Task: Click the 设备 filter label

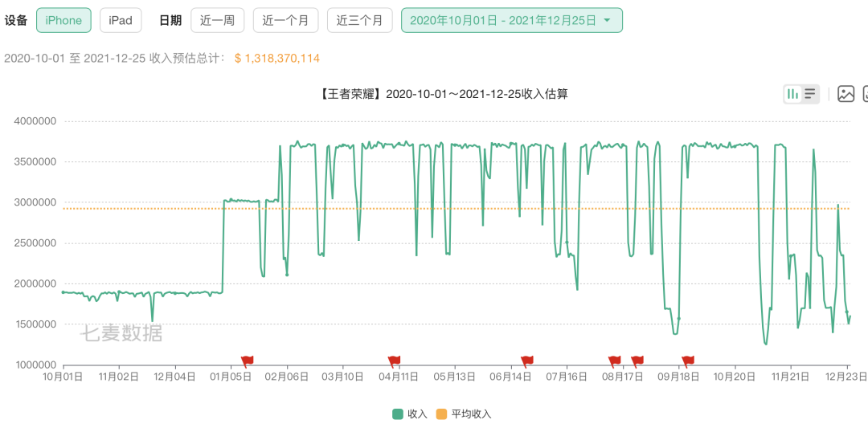Action: (15, 20)
